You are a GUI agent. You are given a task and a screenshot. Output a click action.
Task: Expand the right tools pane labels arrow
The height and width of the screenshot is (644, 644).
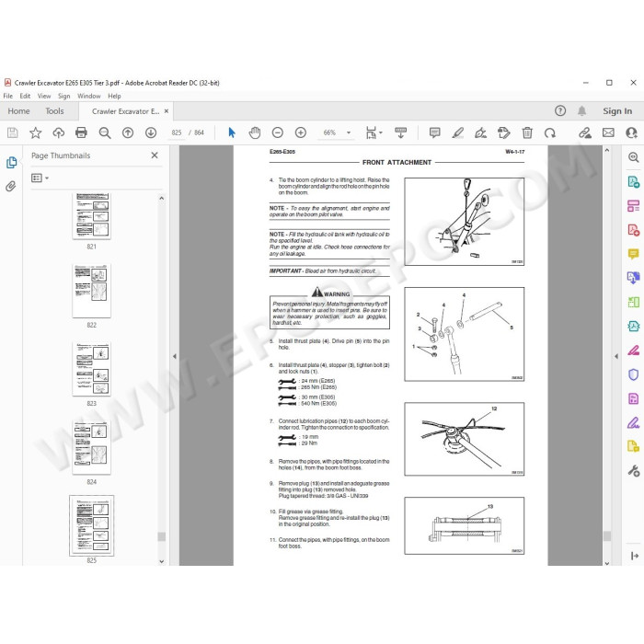coord(635,556)
